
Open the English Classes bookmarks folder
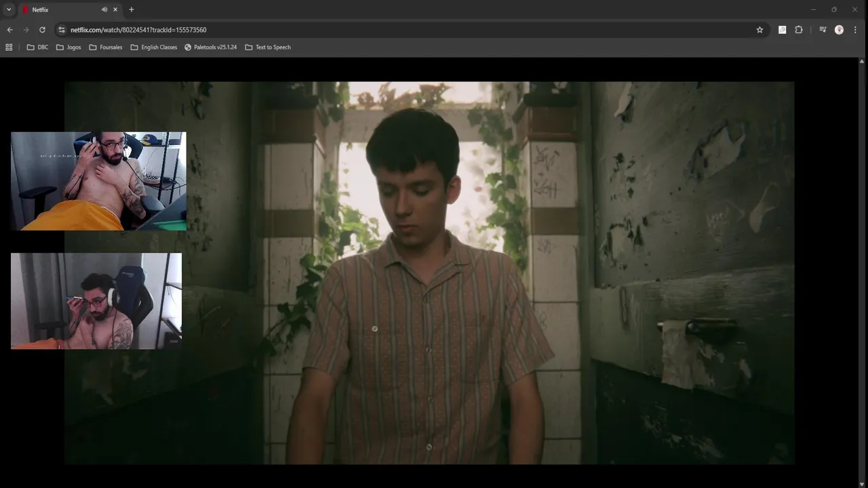[x=154, y=47]
